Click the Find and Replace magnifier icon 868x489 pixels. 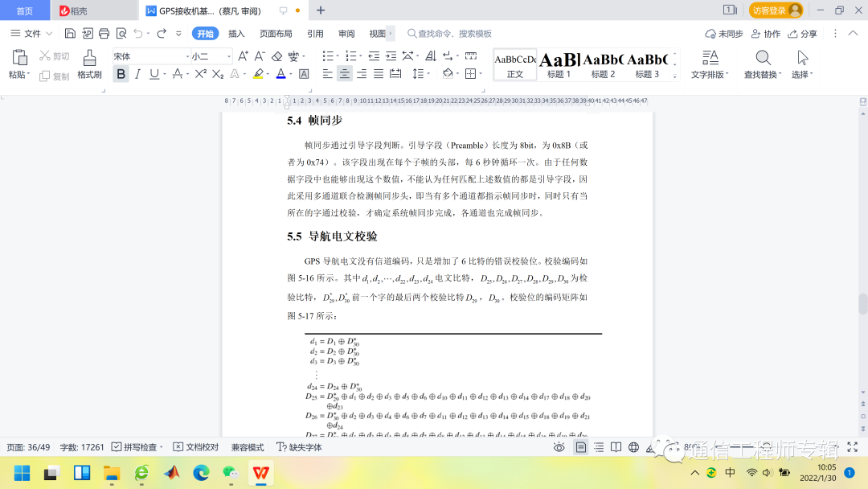(762, 58)
